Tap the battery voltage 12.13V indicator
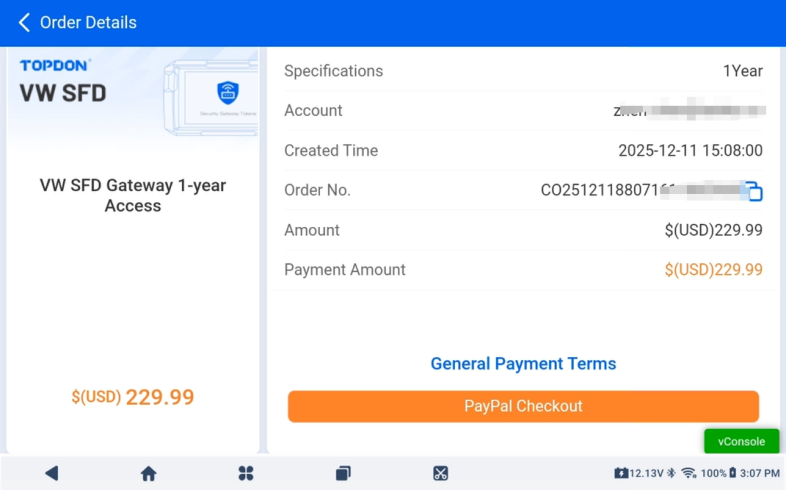This screenshot has height=490, width=786. 639,473
